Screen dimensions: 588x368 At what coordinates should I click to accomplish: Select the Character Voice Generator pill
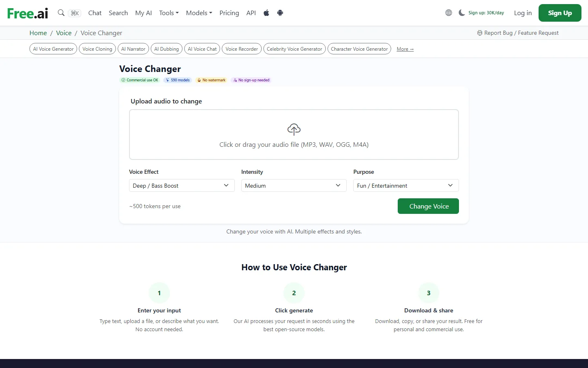pos(359,49)
